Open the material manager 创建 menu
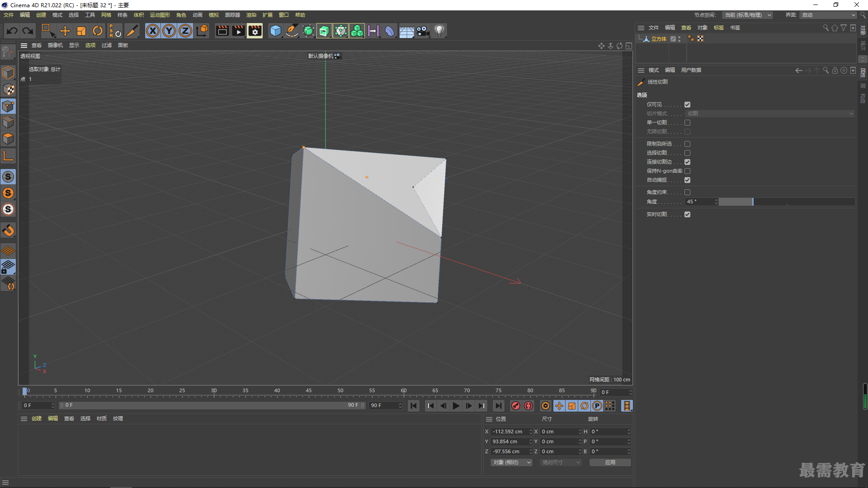This screenshot has width=868, height=488. [x=37, y=418]
